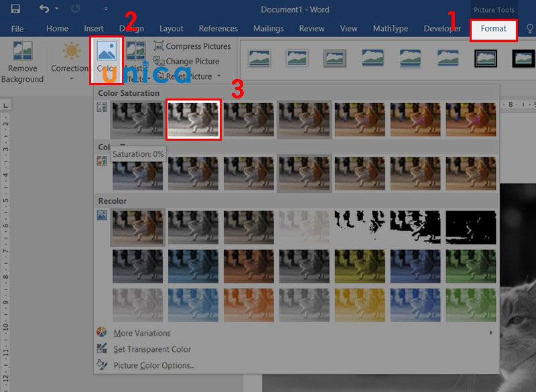Apply the Black and White 25% recolor
536x392 pixels.
click(x=360, y=227)
